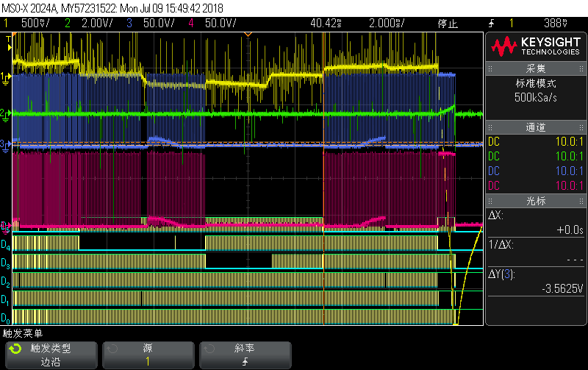Click the 触发菜单 trigger menu title
Screen dimensions: 588x370
(x=23, y=333)
